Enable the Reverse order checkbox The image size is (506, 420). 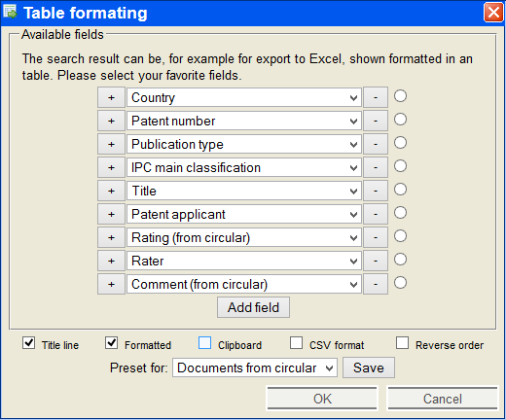click(402, 343)
